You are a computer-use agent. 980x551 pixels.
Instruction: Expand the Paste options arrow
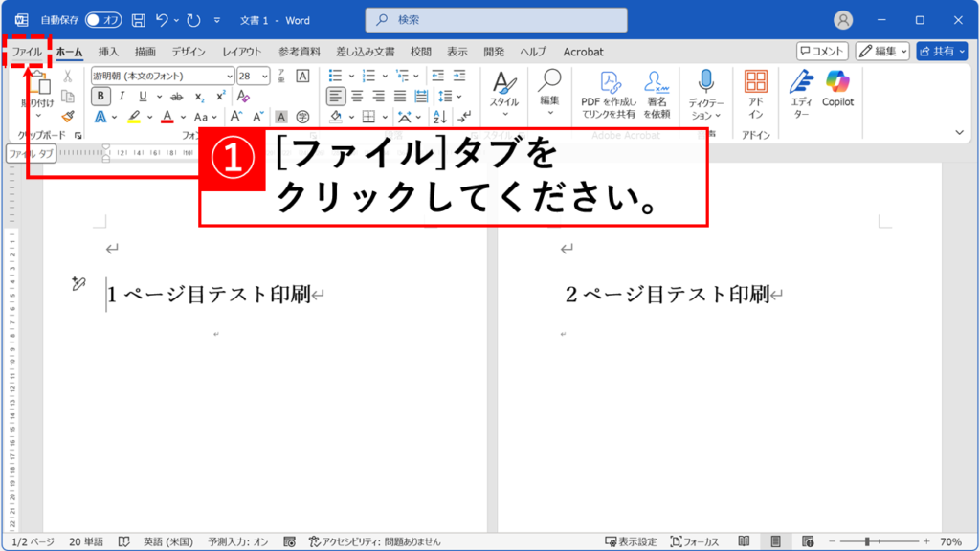coord(38,116)
